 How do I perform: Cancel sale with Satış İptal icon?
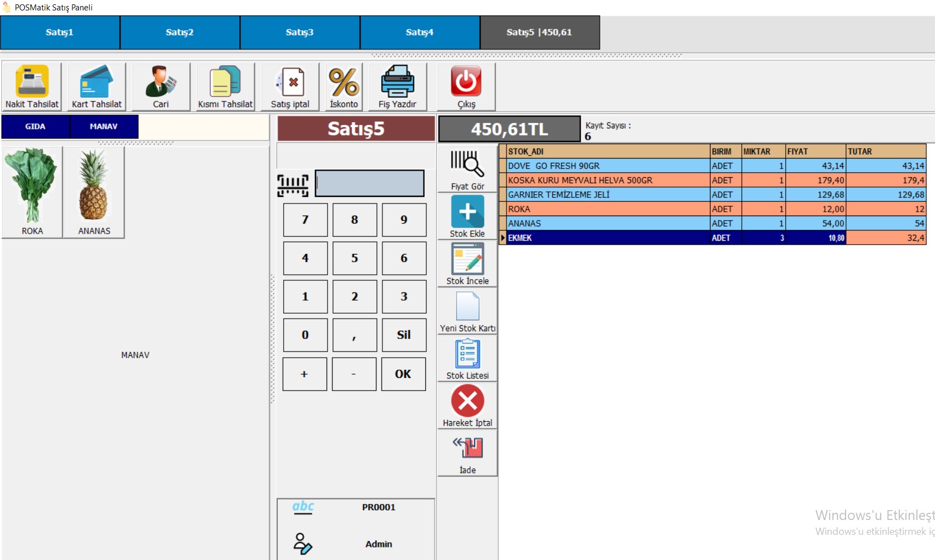290,82
